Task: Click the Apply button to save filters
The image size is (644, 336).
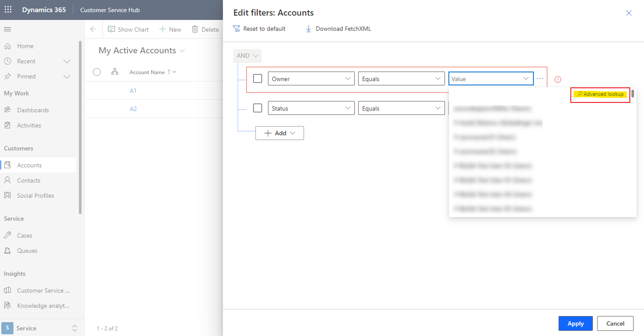Action: click(575, 323)
